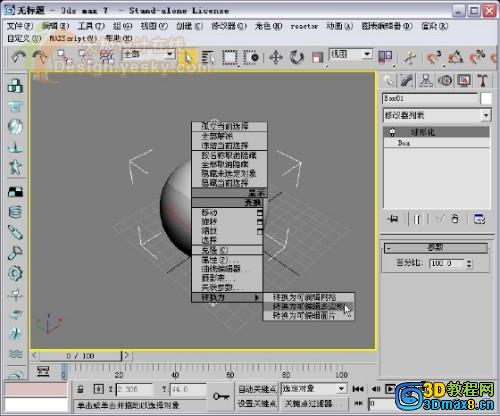Open the 动画(A) menu
The height and width of the screenshot is (416, 500).
pos(339,26)
